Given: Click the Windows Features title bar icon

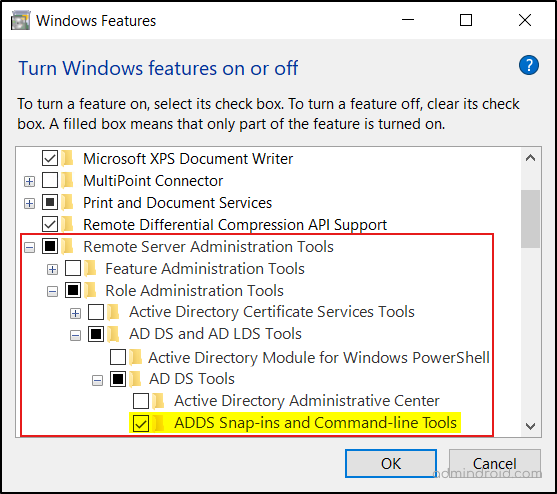Looking at the screenshot, I should (x=20, y=21).
